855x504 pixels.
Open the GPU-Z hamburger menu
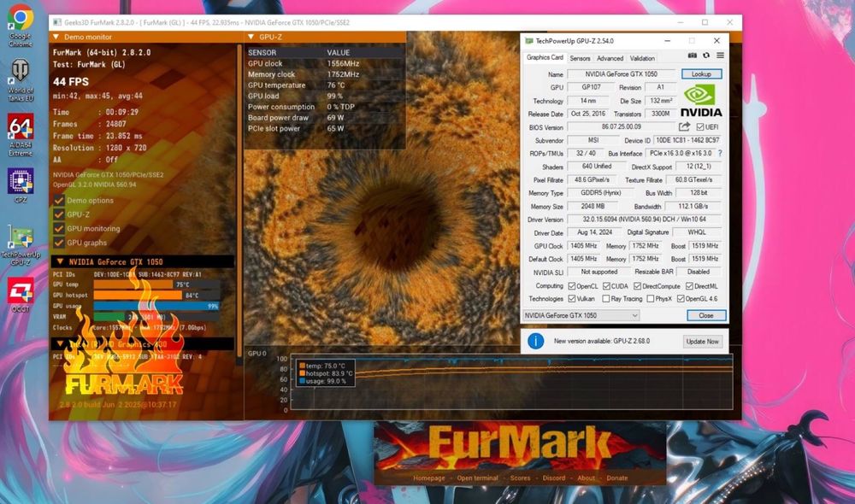click(x=720, y=56)
